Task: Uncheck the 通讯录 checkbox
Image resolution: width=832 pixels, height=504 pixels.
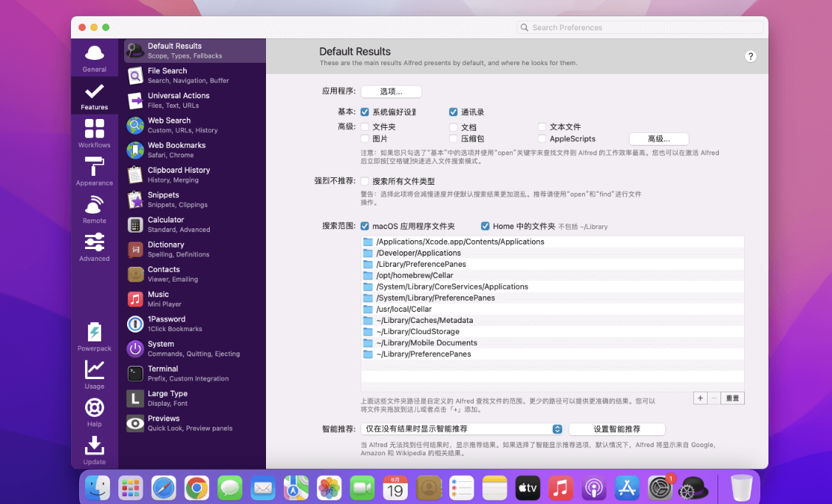Action: coord(453,112)
